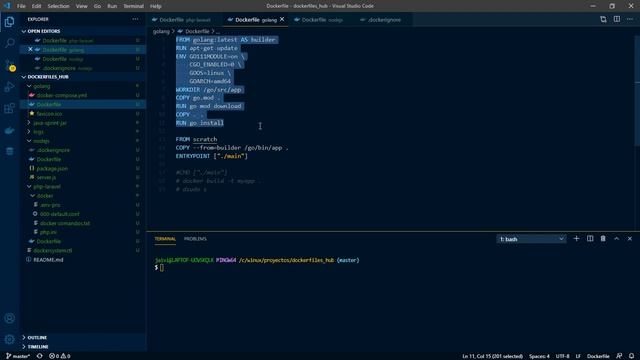Screen dimensions: 640x360
Task: Open the View menu
Action: click(81, 6)
